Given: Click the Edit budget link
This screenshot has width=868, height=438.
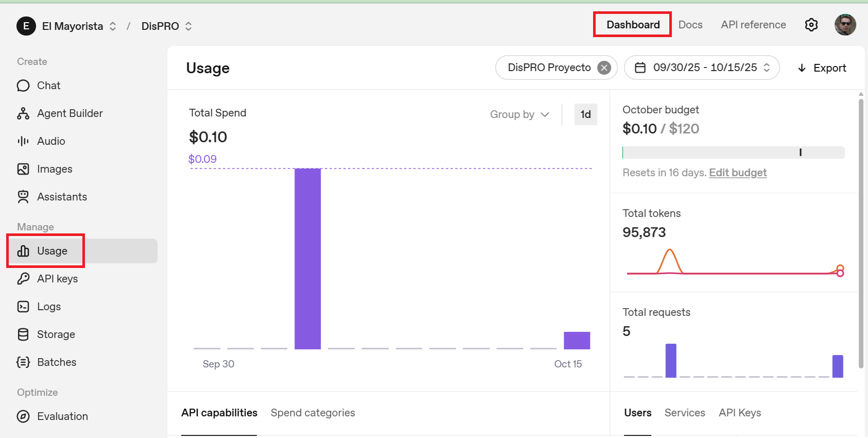Looking at the screenshot, I should tap(738, 173).
